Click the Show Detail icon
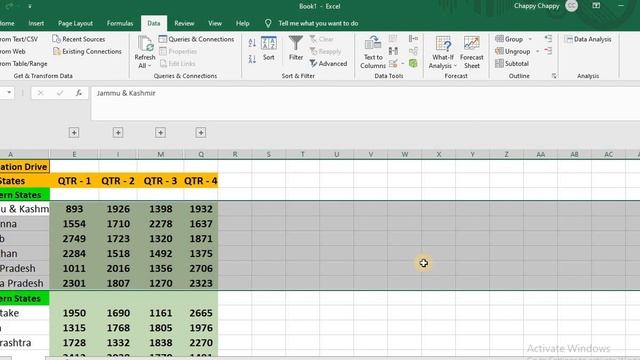 point(548,39)
